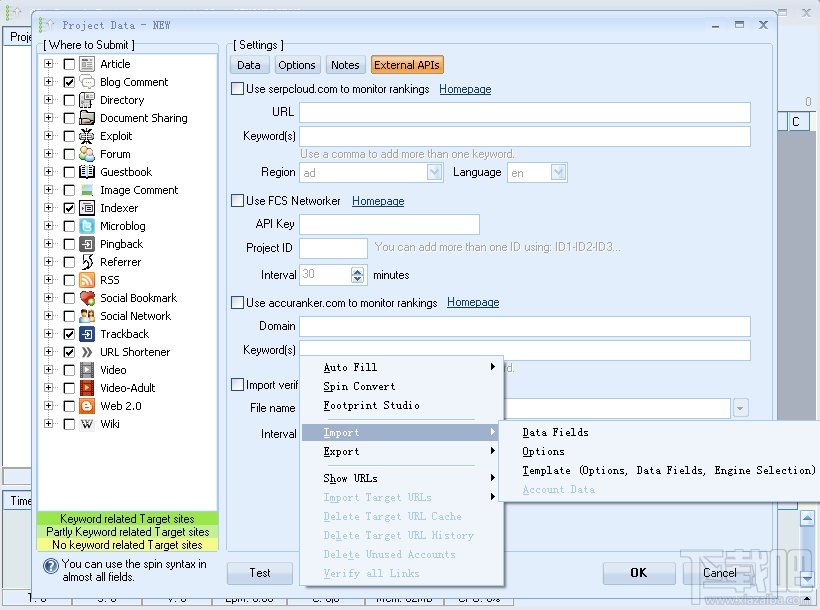The width and height of the screenshot is (820, 610).
Task: Switch to the Options tab
Action: tap(296, 64)
